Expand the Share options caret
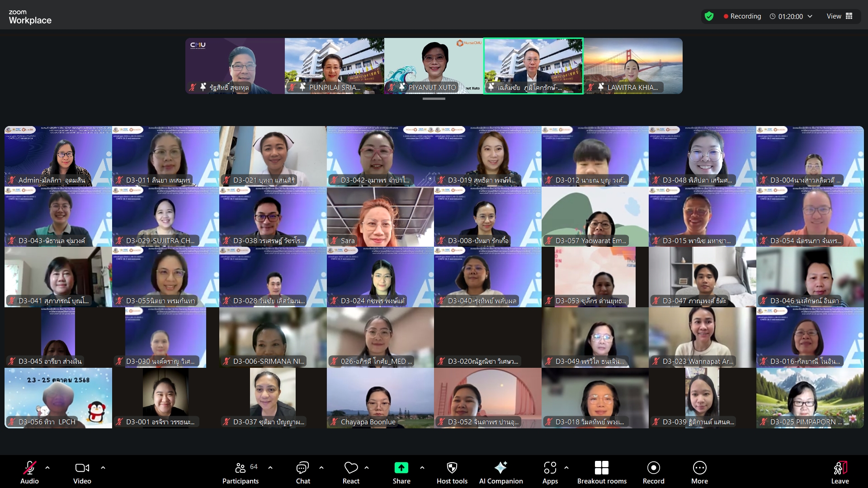The image size is (868, 488). click(422, 468)
